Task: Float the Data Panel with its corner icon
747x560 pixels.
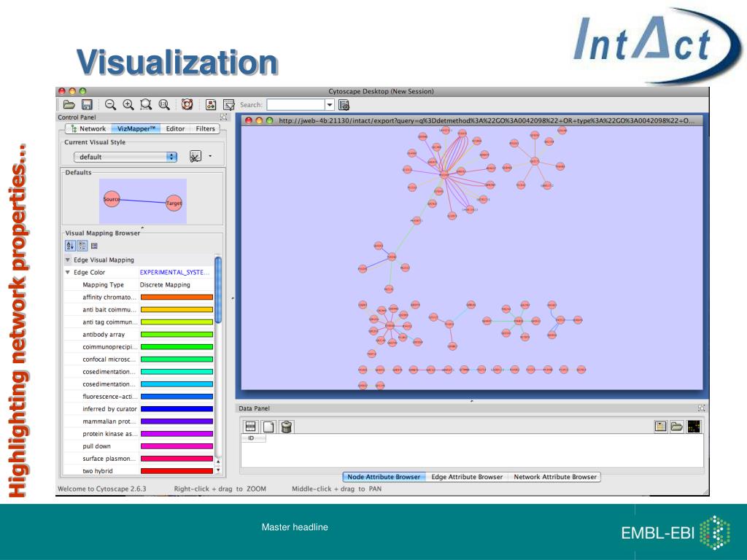Action: pyautogui.click(x=701, y=408)
